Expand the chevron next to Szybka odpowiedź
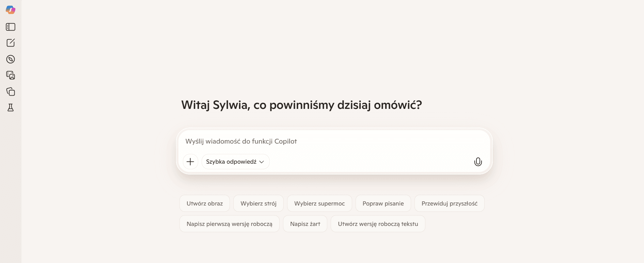644x263 pixels. pyautogui.click(x=262, y=162)
